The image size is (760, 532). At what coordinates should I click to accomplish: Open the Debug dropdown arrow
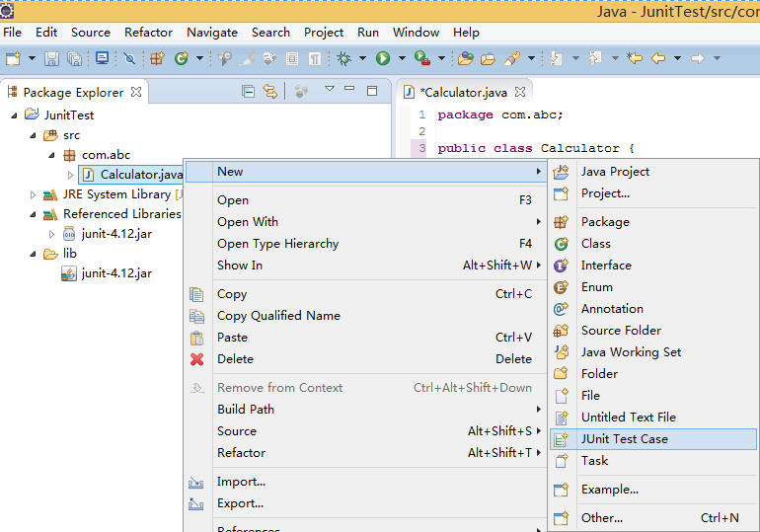[x=362, y=58]
